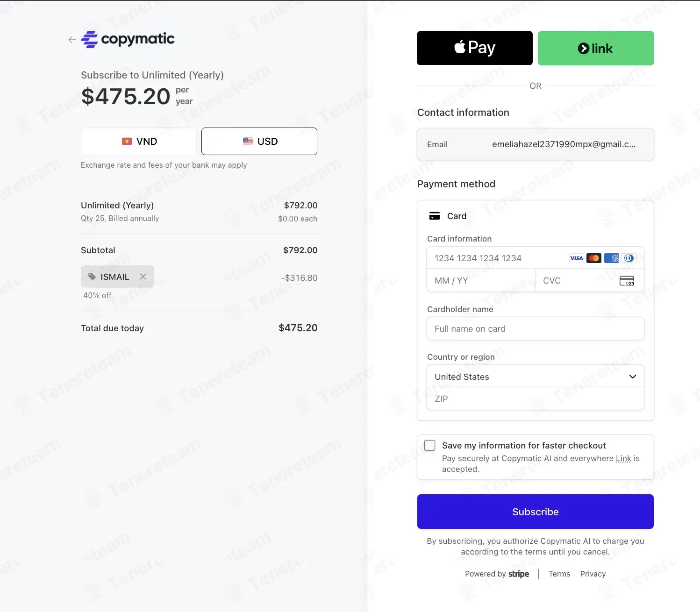The image size is (700, 612).
Task: Pay with the green Link button
Action: [596, 48]
